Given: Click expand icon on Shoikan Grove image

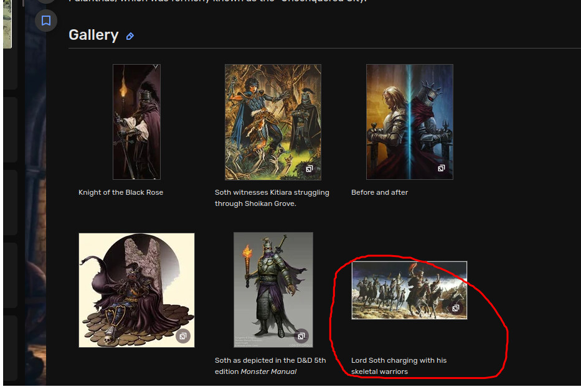Looking at the screenshot, I should point(309,169).
